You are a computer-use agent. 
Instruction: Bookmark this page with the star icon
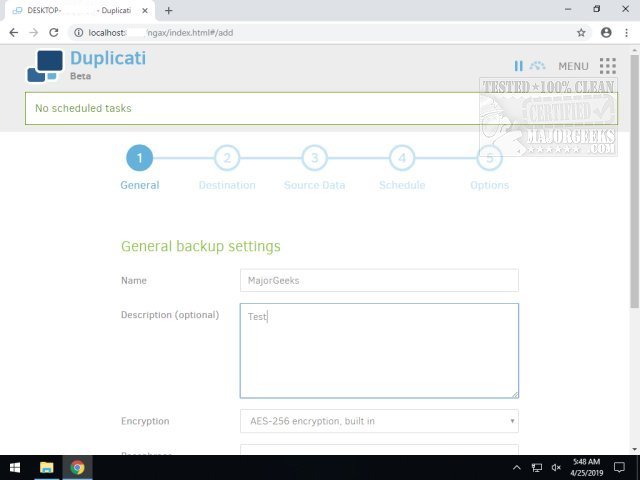point(581,32)
